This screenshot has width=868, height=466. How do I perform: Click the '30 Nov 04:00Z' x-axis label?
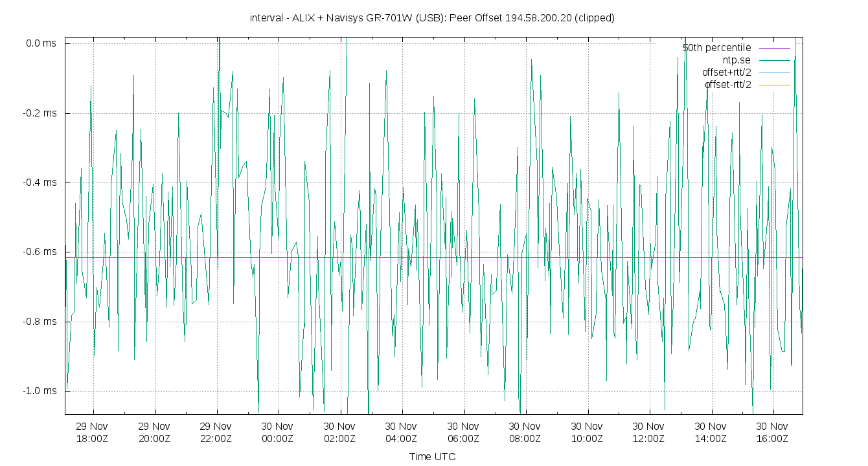pyautogui.click(x=401, y=432)
